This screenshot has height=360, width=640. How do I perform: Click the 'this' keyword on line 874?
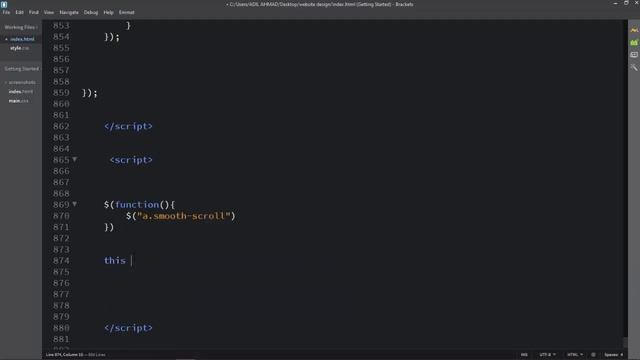pos(115,260)
